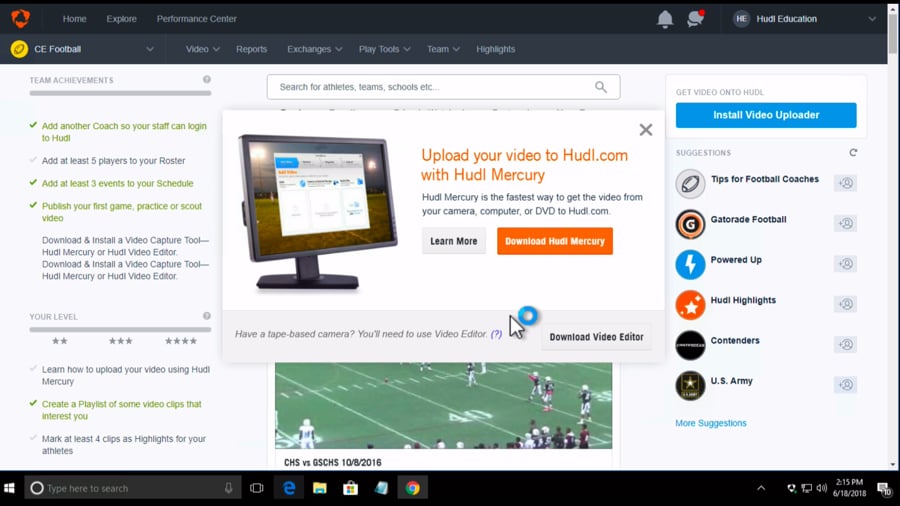Expand Hudl Education account dropdown
The width and height of the screenshot is (900, 506).
872,19
